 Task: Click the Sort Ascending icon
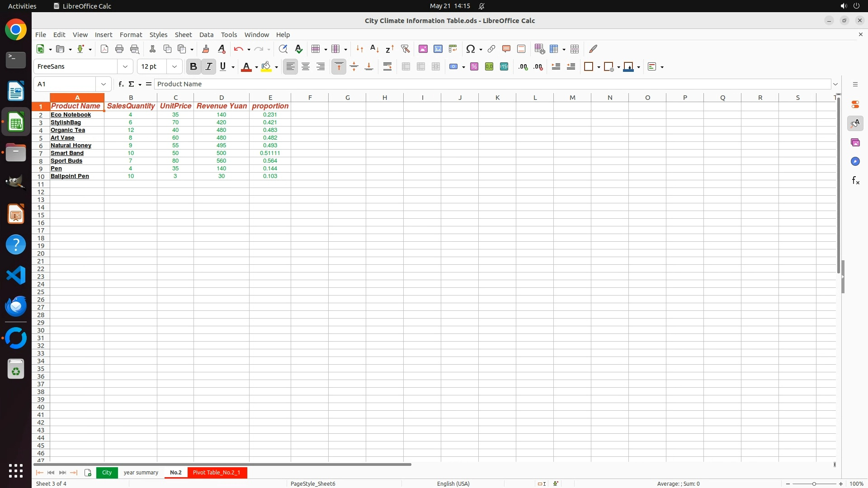(374, 49)
